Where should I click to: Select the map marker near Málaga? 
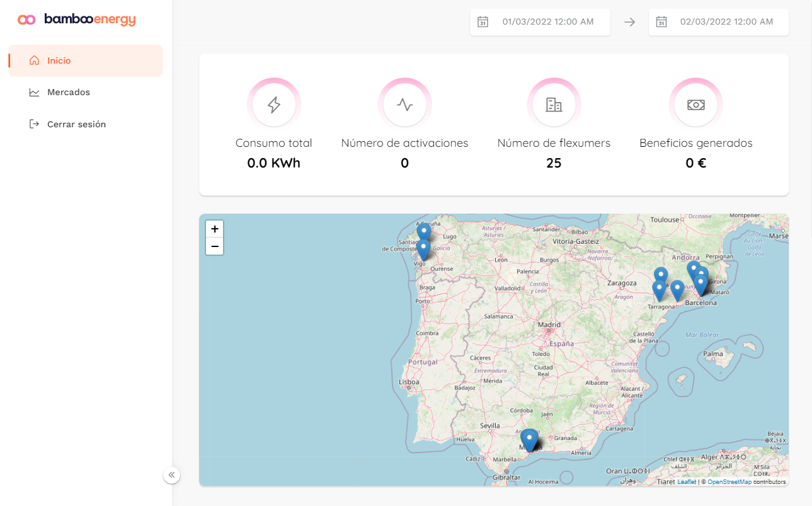tap(530, 439)
